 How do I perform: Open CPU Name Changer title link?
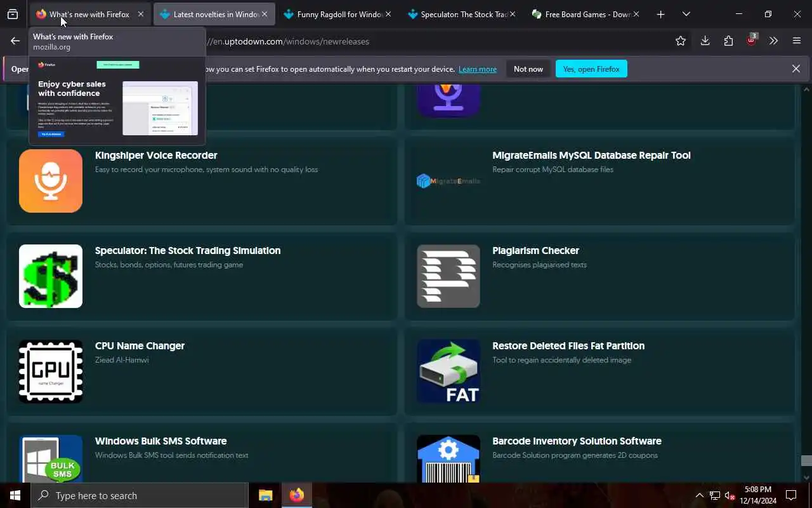pos(140,345)
